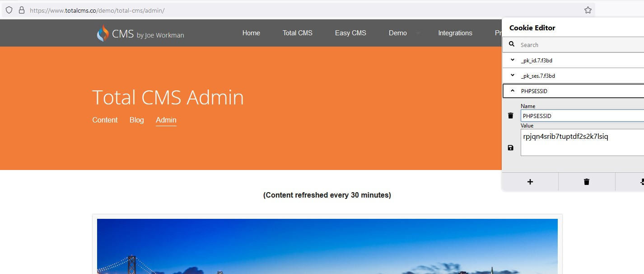Add a new cookie with the plus button
The width and height of the screenshot is (644, 274).
click(x=530, y=182)
